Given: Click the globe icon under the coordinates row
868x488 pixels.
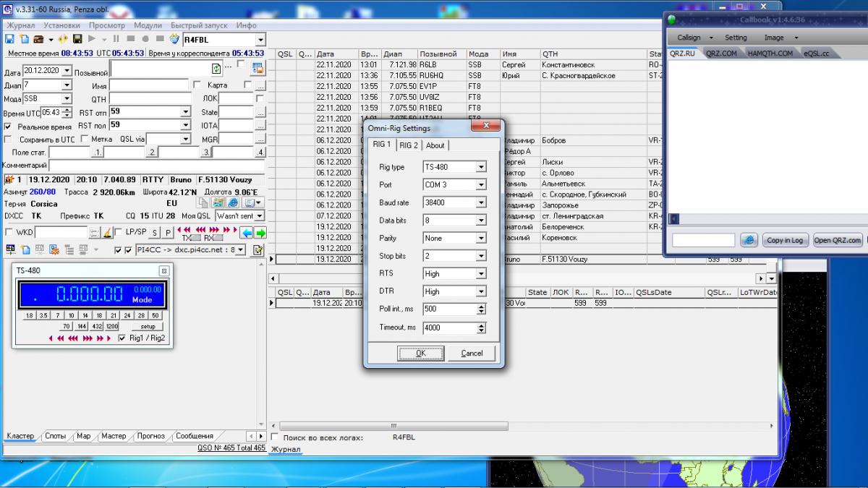Looking at the screenshot, I should [x=233, y=203].
